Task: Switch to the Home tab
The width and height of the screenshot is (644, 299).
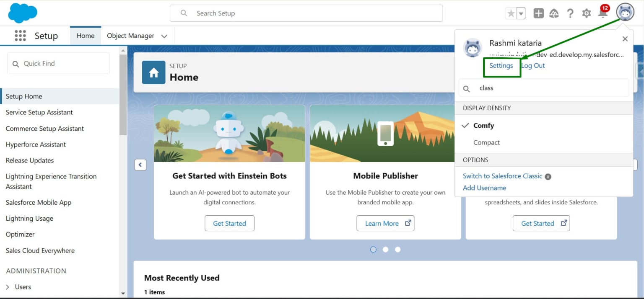Action: pyautogui.click(x=86, y=36)
